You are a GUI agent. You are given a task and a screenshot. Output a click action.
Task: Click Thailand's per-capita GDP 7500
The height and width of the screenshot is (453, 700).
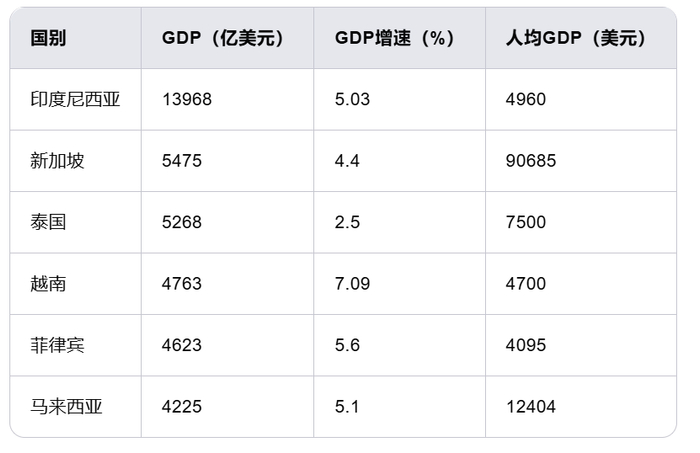[x=527, y=222]
